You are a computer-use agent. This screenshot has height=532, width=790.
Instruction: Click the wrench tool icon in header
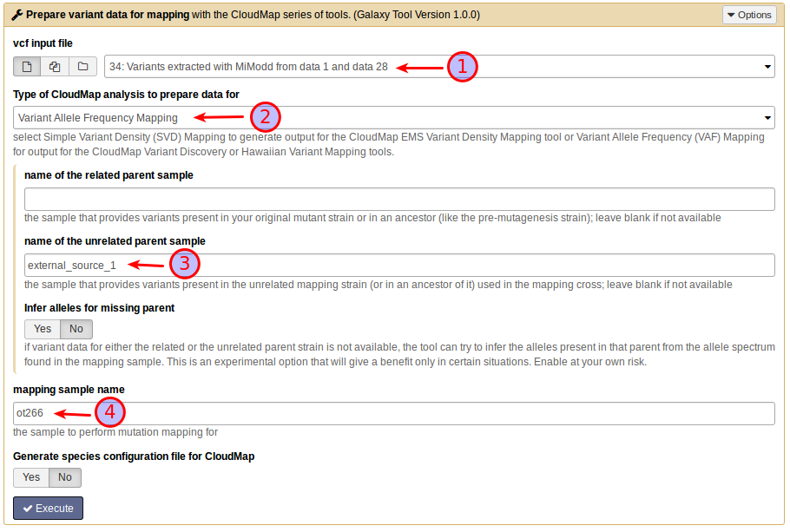17,15
